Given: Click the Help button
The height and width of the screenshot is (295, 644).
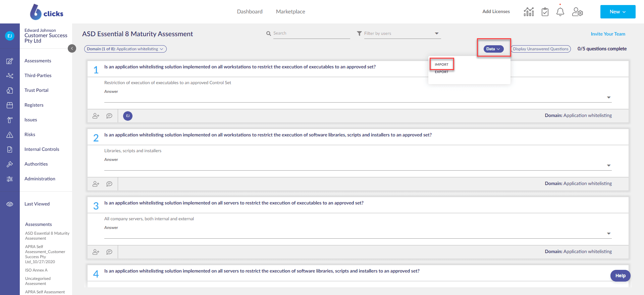Looking at the screenshot, I should (620, 276).
